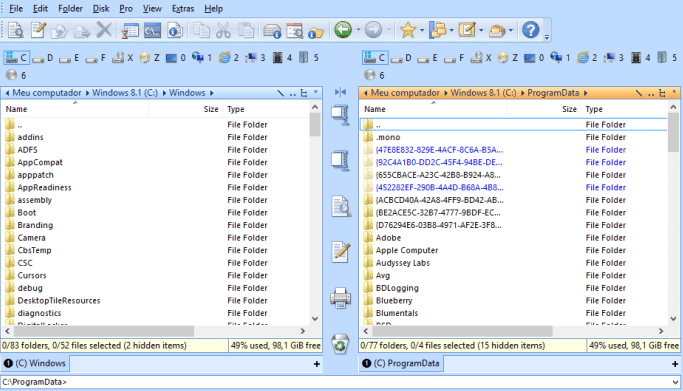Open the file viewer (page with magnifier) in top toolbar
Viewport: 683px width, 391px height.
coord(16,30)
